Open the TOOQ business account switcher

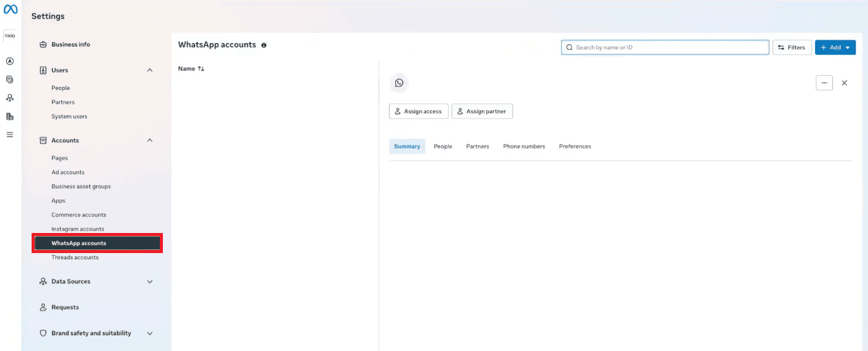pyautogui.click(x=10, y=36)
